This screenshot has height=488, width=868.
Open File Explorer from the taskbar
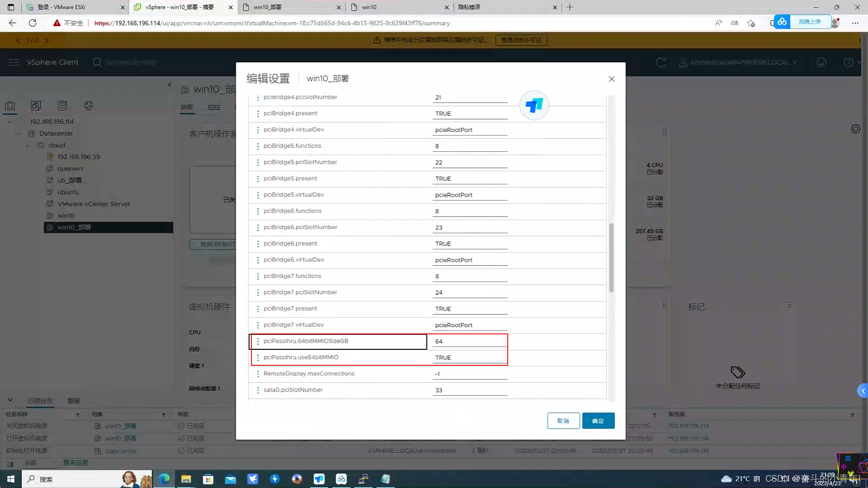click(186, 479)
